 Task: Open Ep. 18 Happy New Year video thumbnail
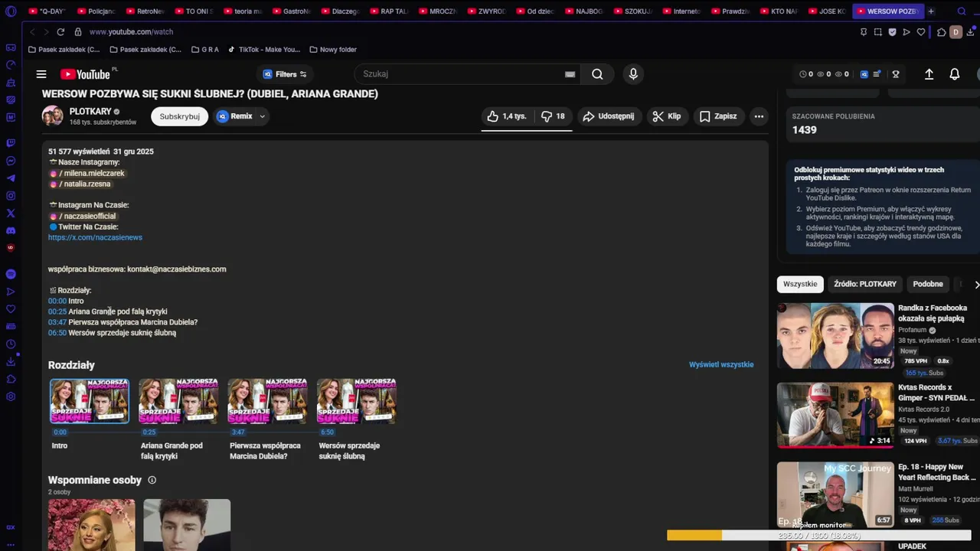click(835, 494)
